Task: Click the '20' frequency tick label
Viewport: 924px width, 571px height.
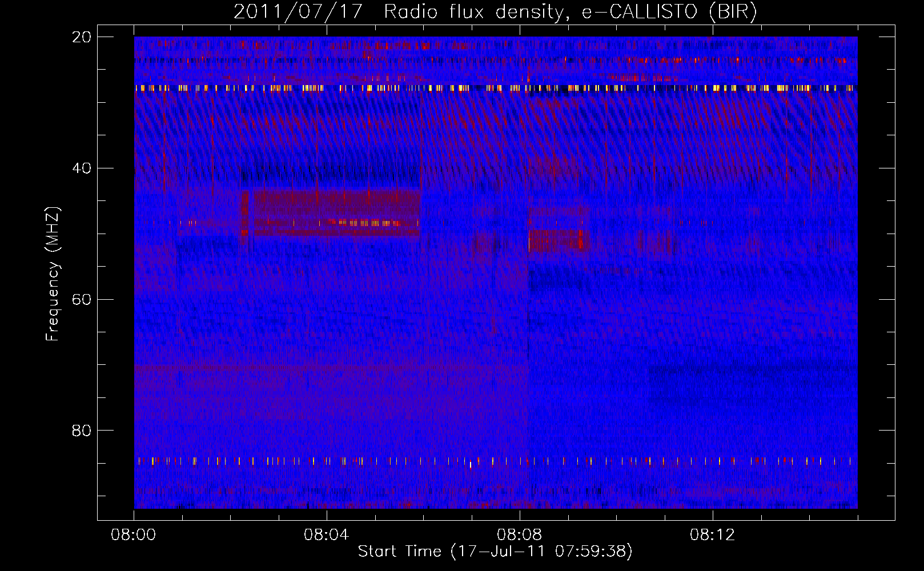Action: (82, 37)
